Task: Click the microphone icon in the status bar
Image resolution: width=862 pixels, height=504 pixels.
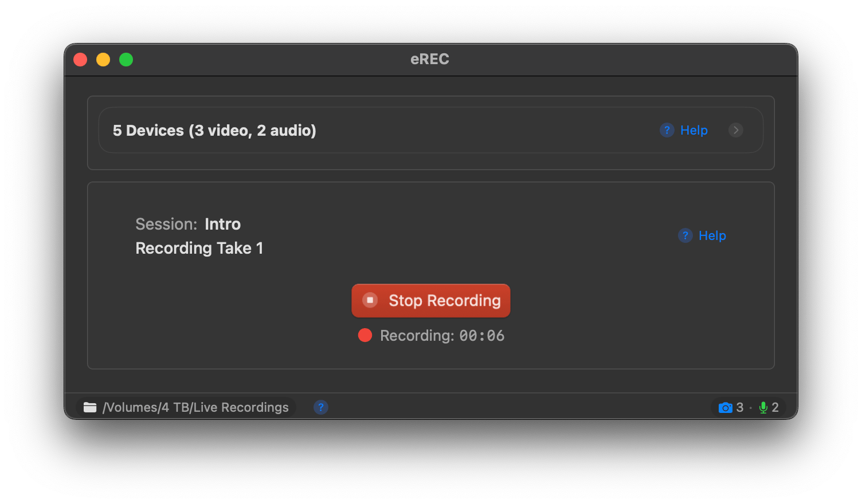Action: [763, 407]
